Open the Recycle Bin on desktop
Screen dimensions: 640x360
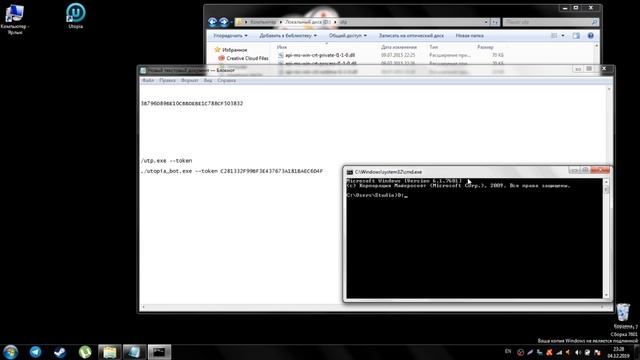click(623, 316)
